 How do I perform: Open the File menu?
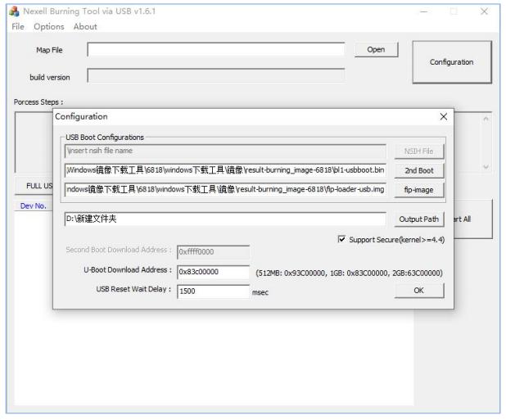tap(18, 26)
